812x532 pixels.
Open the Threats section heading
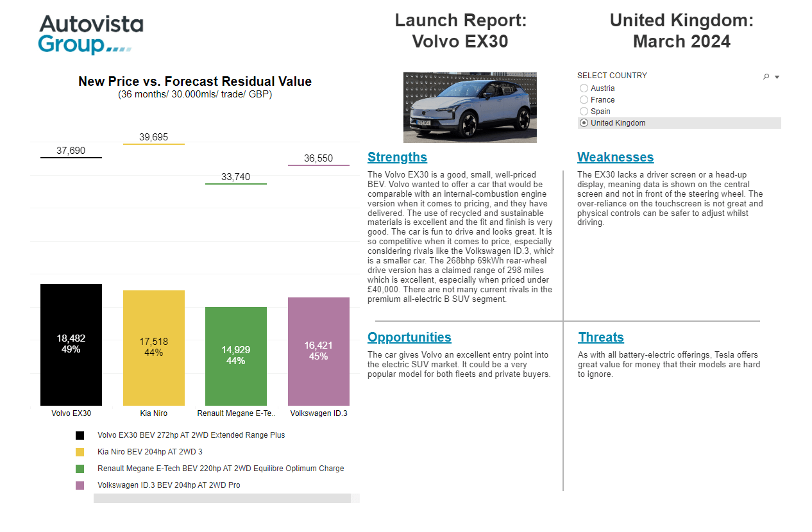point(601,337)
